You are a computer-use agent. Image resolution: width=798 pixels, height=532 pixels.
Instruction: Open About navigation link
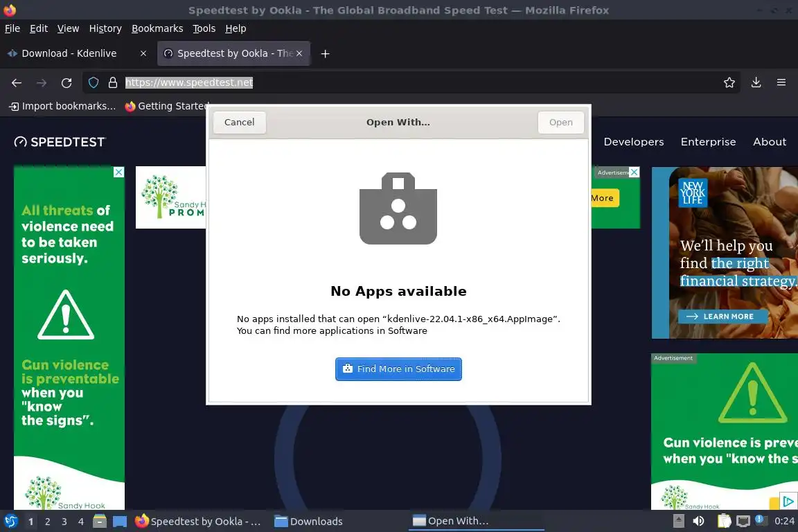point(770,142)
